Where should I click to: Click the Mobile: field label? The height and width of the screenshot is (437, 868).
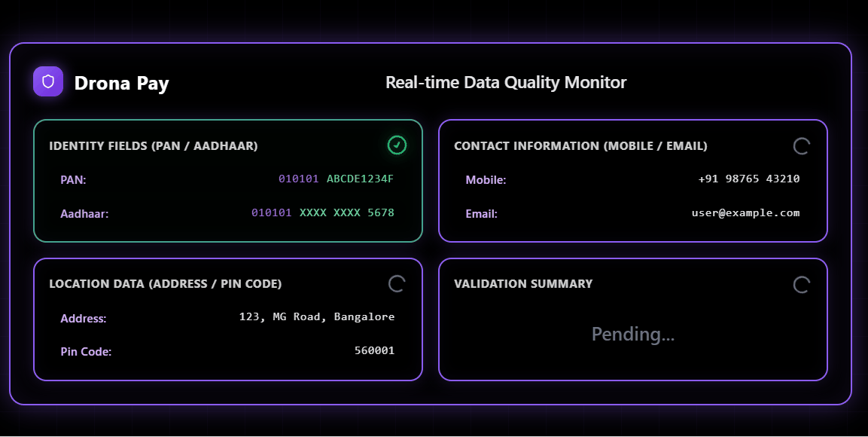click(486, 180)
